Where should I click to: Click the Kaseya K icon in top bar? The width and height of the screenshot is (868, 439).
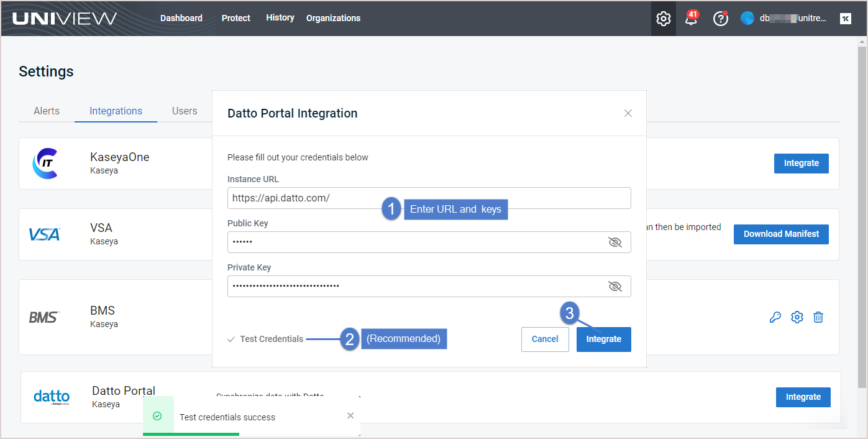click(846, 19)
